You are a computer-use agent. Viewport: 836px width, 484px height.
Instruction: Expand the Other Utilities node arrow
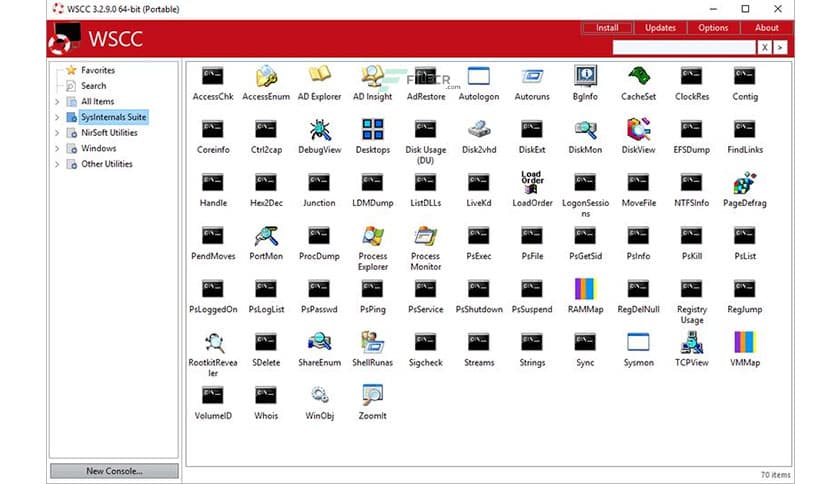tap(57, 164)
